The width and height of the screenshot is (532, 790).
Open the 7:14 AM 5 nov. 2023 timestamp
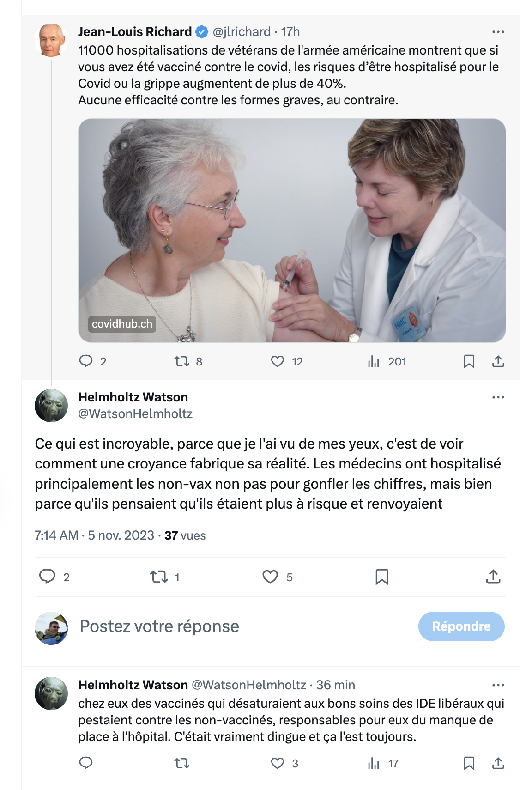(x=95, y=535)
